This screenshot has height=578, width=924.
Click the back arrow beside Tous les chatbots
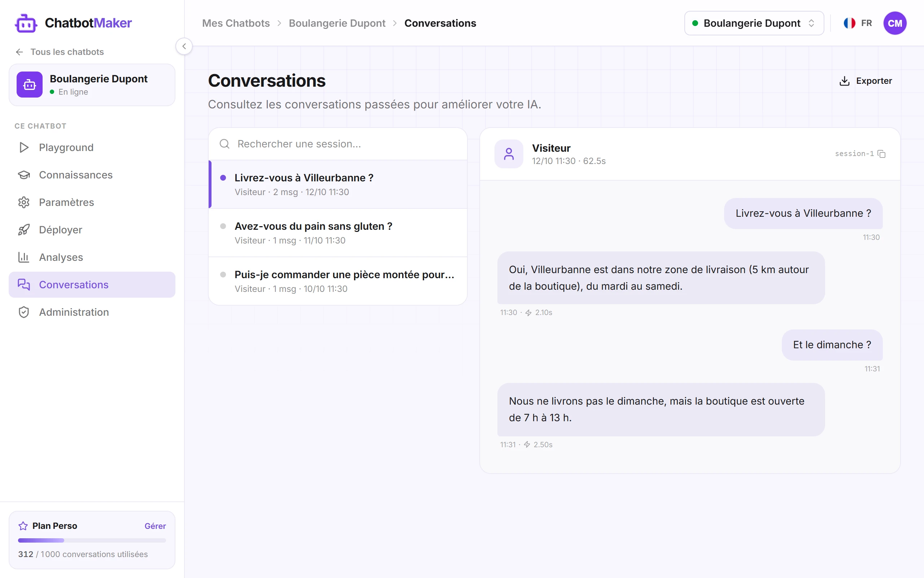(19, 52)
